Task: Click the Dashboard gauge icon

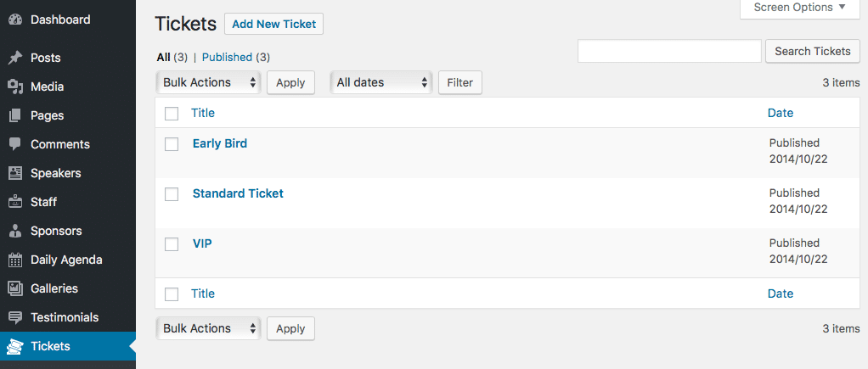Action: pos(15,20)
